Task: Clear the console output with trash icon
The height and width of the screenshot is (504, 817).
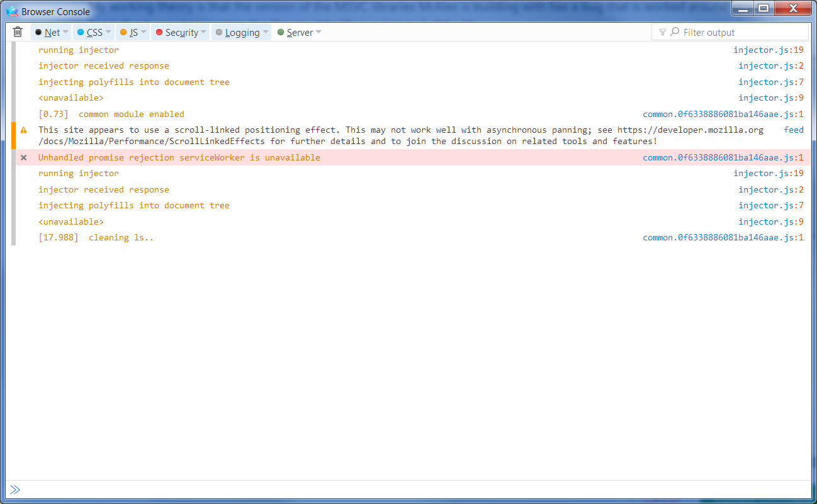Action: click(17, 31)
